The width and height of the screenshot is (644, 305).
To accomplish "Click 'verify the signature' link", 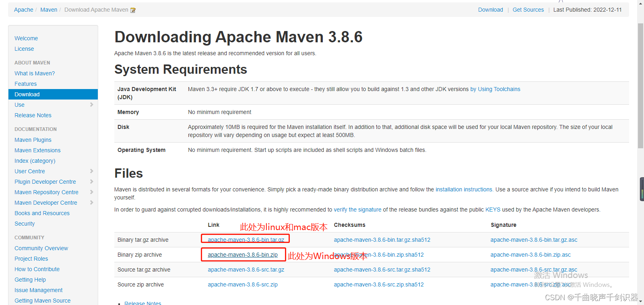I will [x=357, y=210].
